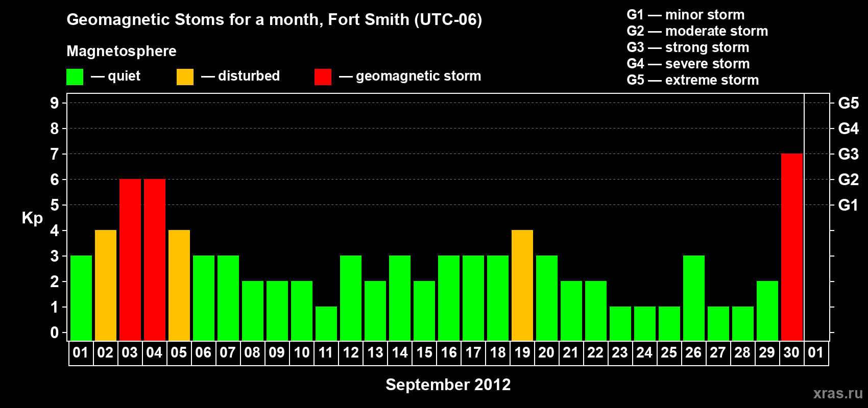Click the '— quiet' legend text
The width and height of the screenshot is (868, 408).
(x=115, y=76)
